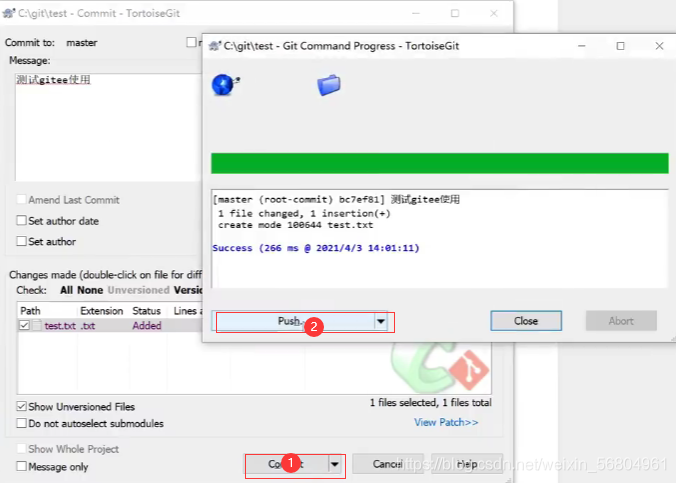Viewport: 676px width, 483px height.
Task: Open the View Patch>> link
Action: tap(446, 422)
